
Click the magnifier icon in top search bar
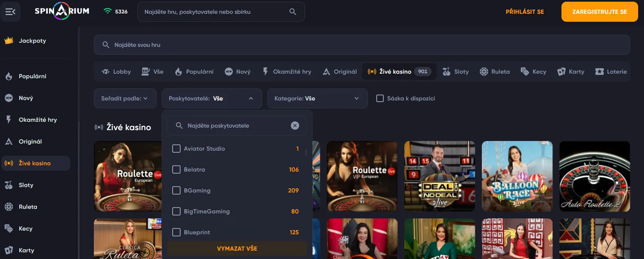coord(293,12)
